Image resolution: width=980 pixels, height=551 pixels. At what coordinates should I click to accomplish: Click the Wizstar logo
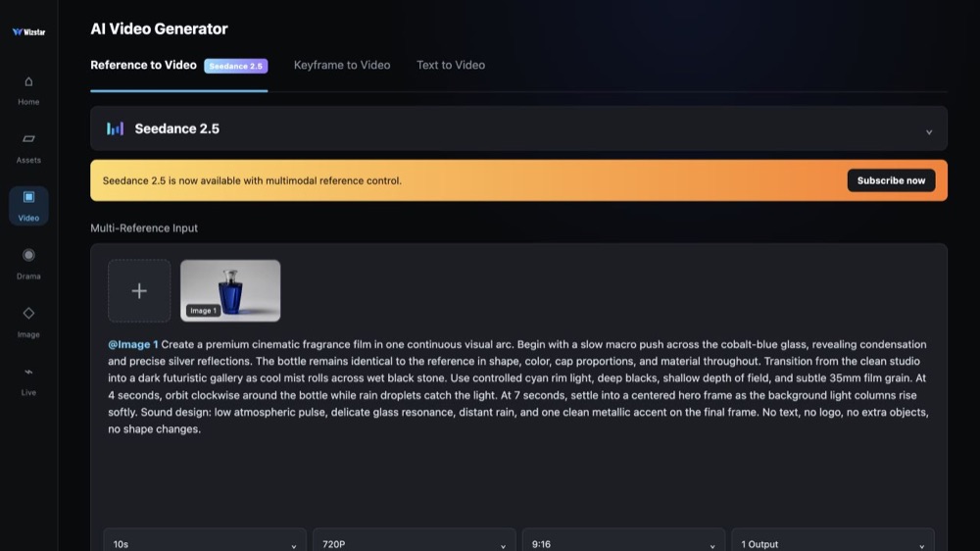click(x=28, y=32)
